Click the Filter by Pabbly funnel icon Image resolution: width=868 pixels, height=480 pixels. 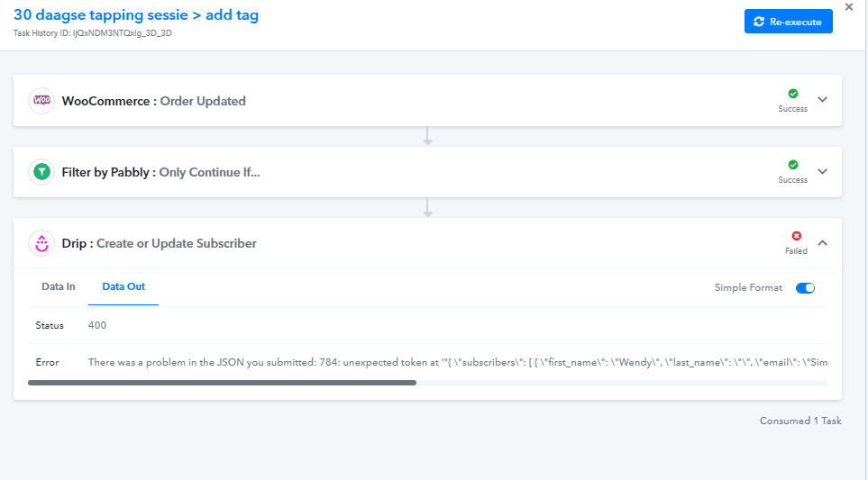[41, 172]
